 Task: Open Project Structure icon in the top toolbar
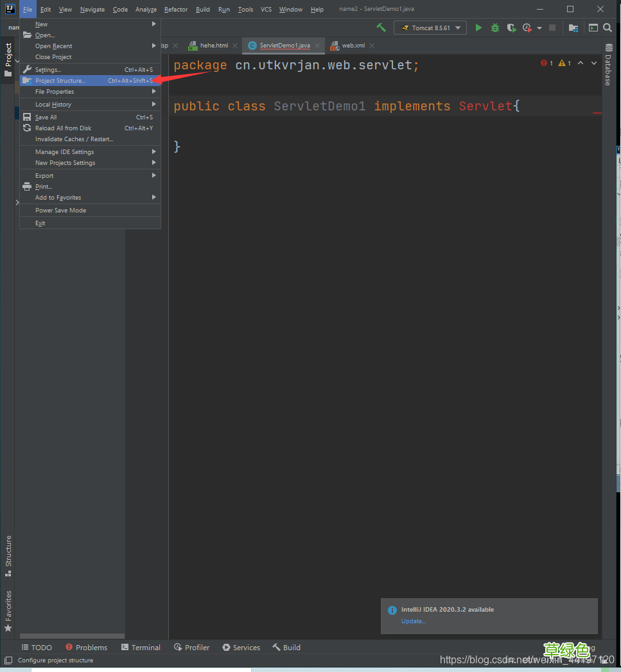(573, 28)
